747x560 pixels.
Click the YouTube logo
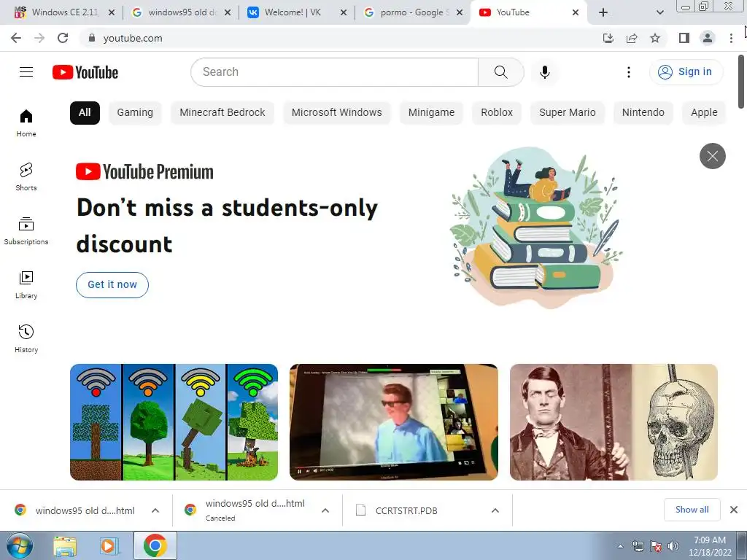point(85,72)
